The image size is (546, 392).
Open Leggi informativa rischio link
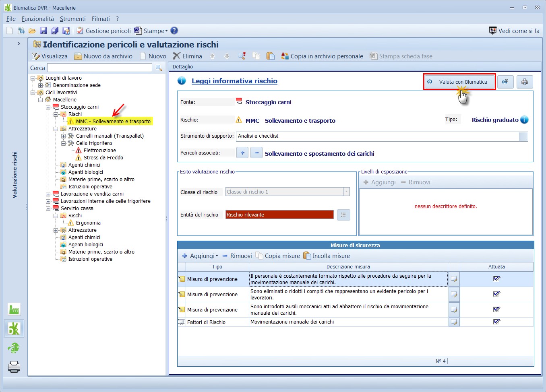pyautogui.click(x=234, y=81)
